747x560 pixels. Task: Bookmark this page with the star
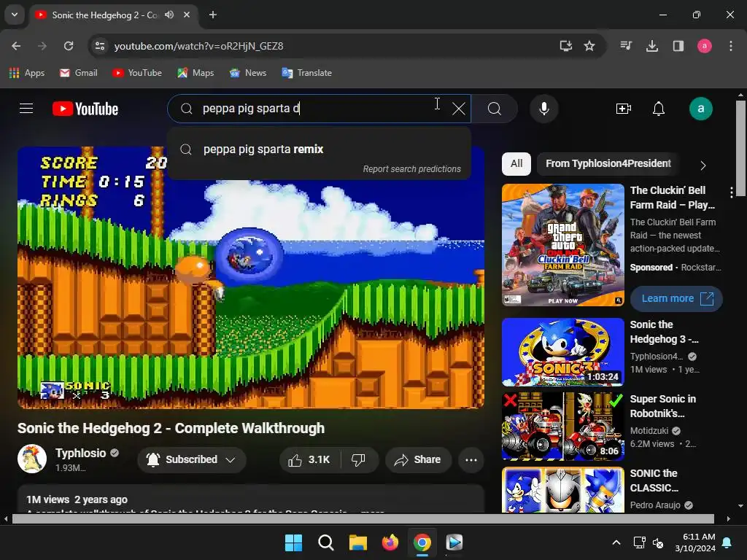(x=589, y=46)
